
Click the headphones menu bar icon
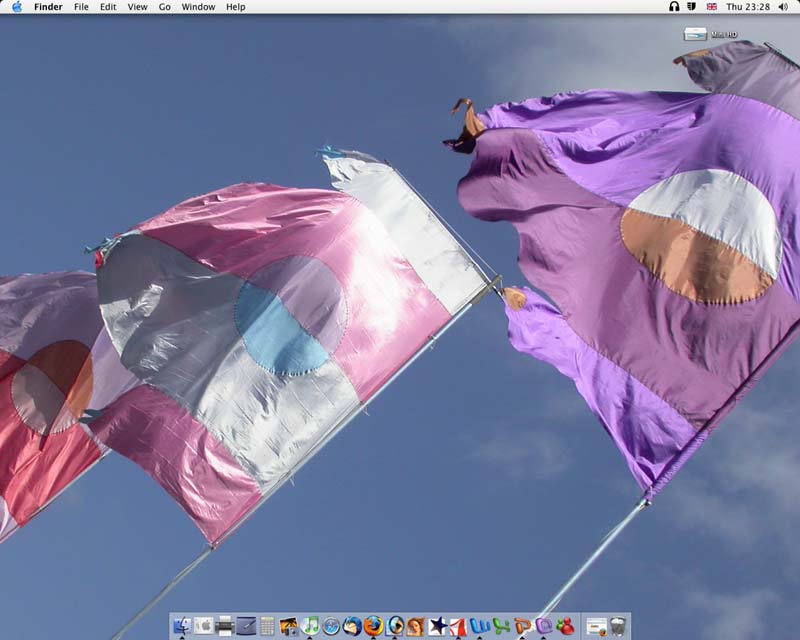click(x=674, y=7)
